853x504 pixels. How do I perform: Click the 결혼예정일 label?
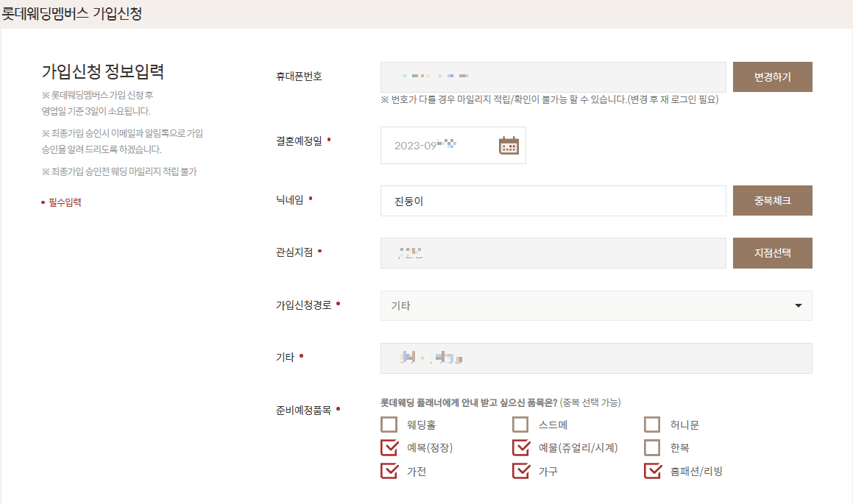pyautogui.click(x=299, y=141)
